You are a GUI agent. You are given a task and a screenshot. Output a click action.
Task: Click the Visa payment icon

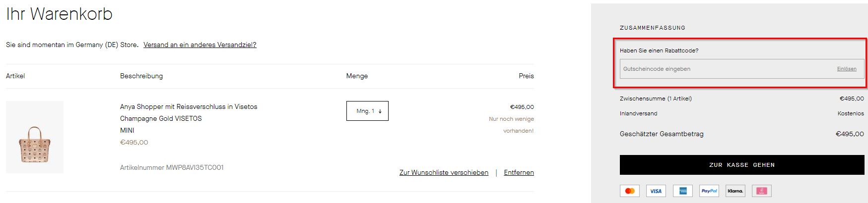click(656, 191)
